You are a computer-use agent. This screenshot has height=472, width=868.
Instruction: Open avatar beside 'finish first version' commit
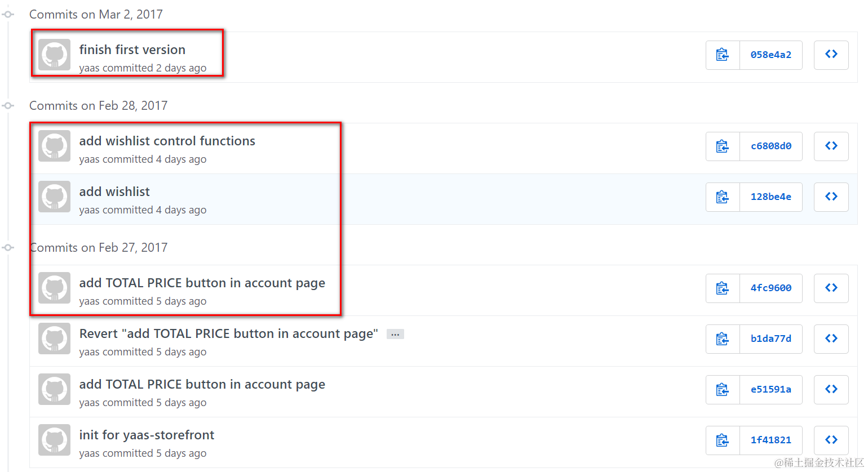(x=55, y=55)
